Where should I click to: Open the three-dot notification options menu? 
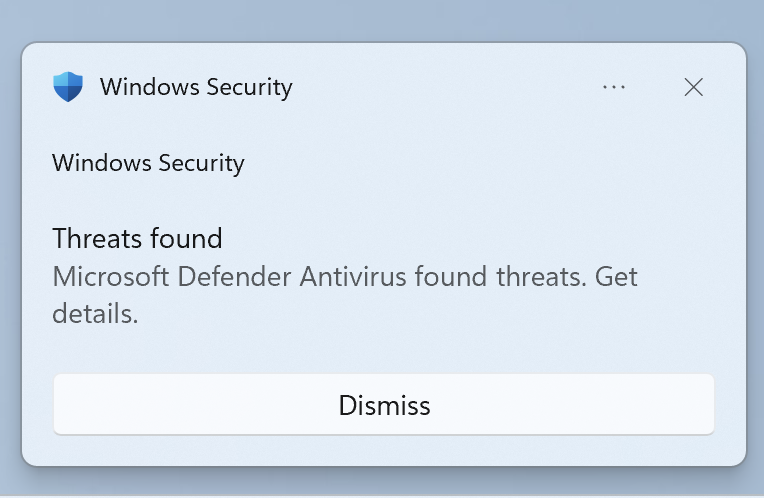point(613,87)
